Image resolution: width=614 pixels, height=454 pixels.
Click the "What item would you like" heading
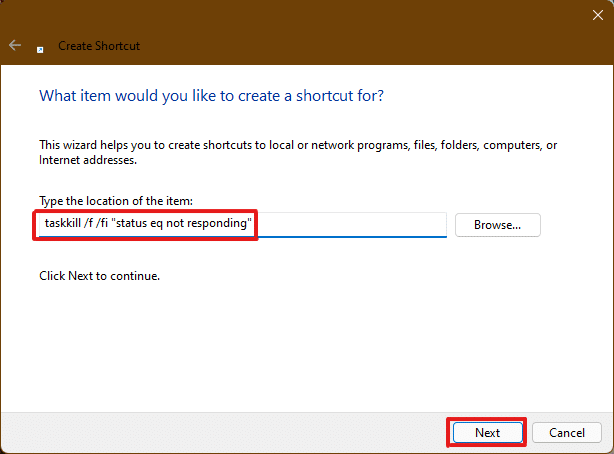point(211,96)
